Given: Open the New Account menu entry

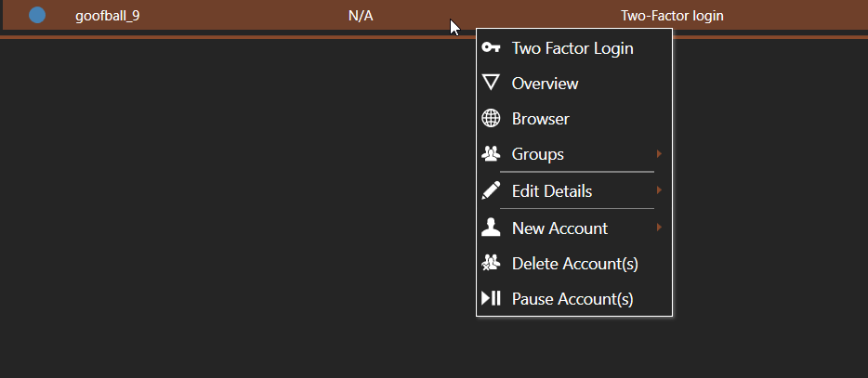Looking at the screenshot, I should pyautogui.click(x=574, y=228).
